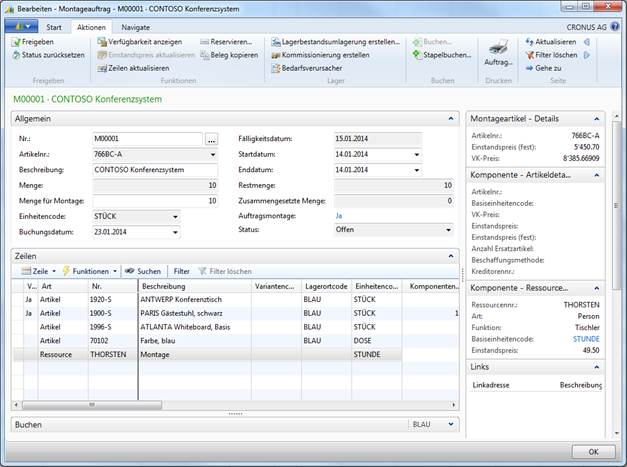Click STUNDE link in resource panel
627x467 pixels.
coord(586,339)
